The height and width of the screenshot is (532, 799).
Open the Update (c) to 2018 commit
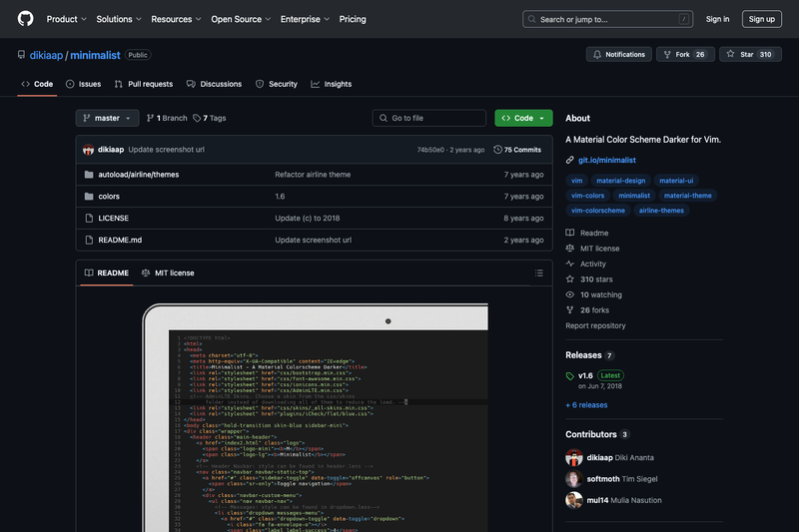coord(308,219)
